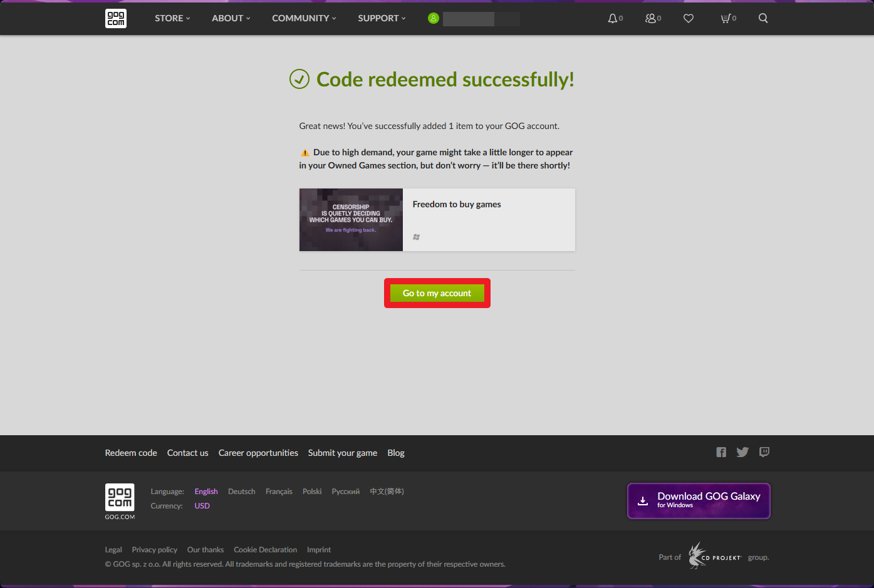
Task: Open the Our thanks link
Action: coord(205,550)
